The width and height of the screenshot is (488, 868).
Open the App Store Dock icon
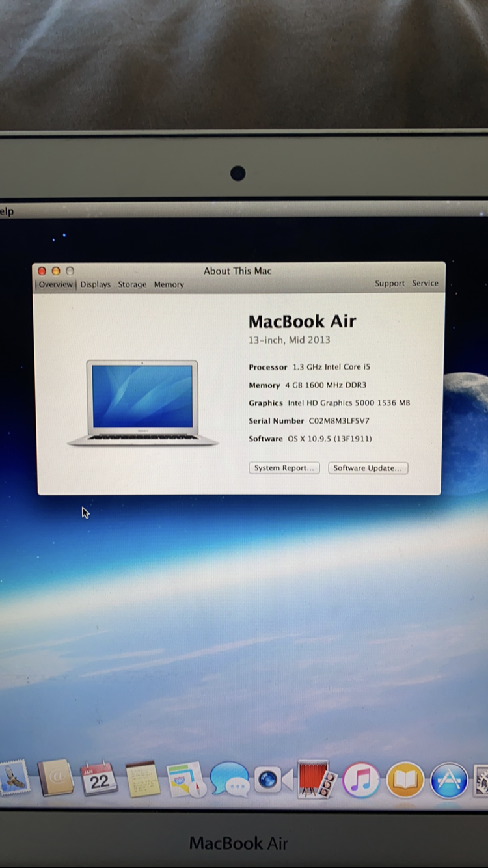[x=449, y=780]
